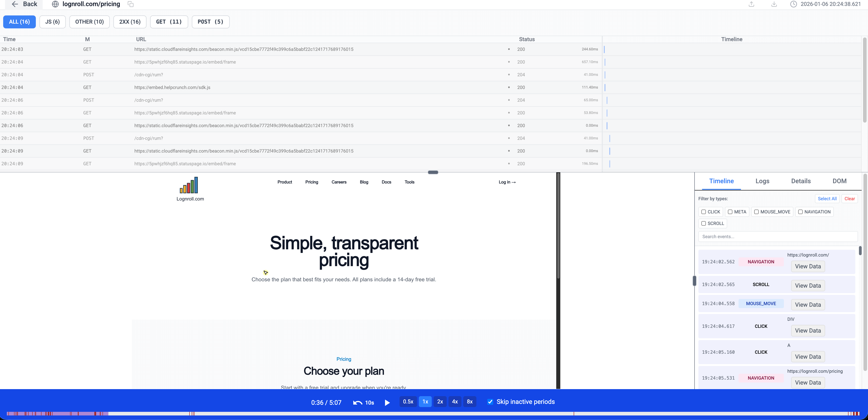The width and height of the screenshot is (868, 420).
Task: Grab the horizontal panel resize handle
Action: coord(433,172)
